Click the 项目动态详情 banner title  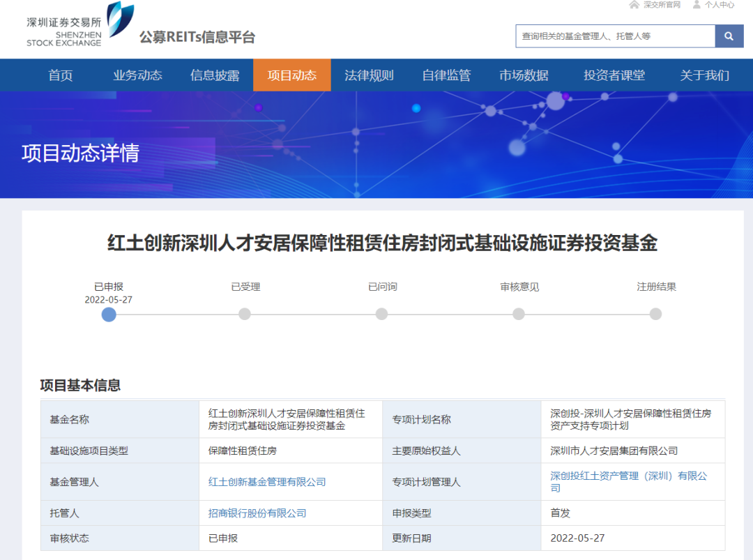[x=80, y=153]
